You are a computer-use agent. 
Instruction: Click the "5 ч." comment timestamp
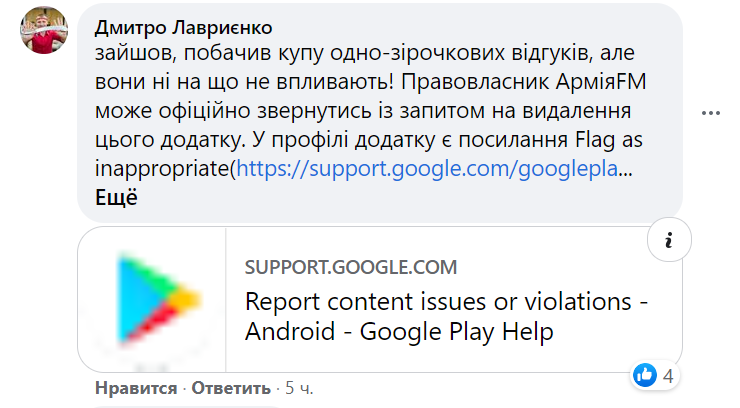[x=298, y=388]
